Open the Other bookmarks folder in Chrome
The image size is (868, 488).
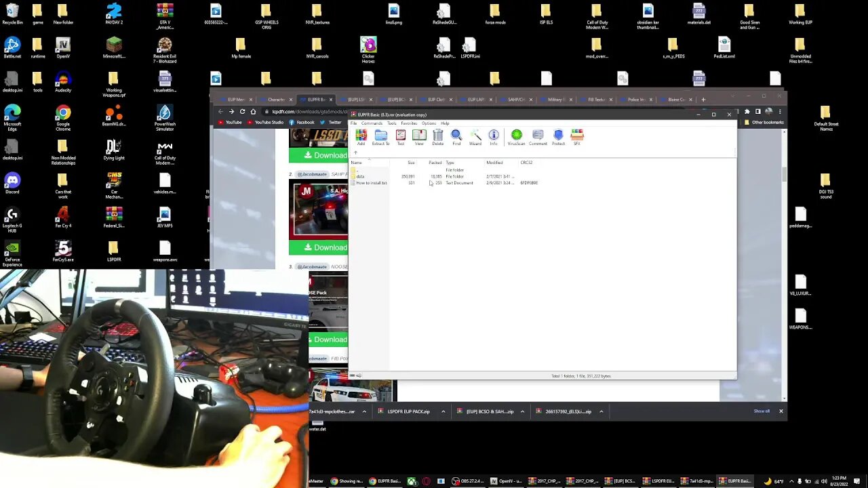pos(765,123)
